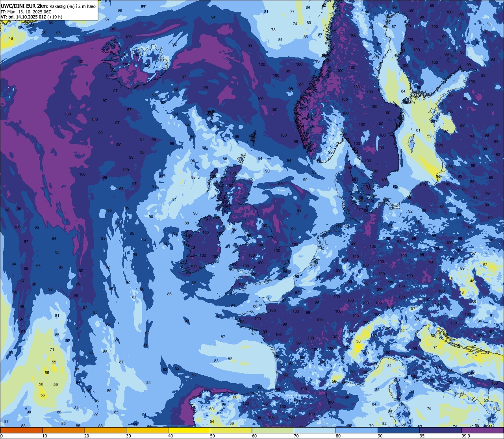Click the humidity value 77 on the map

tap(292, 12)
